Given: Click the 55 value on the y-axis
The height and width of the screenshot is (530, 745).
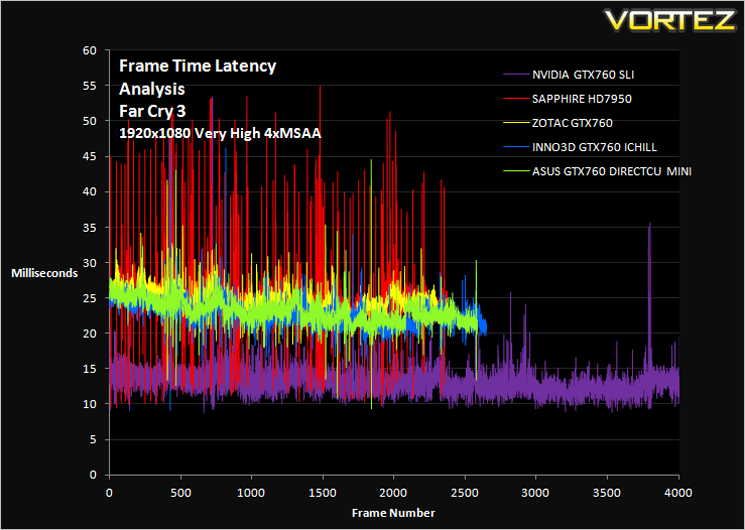Looking at the screenshot, I should click(89, 86).
